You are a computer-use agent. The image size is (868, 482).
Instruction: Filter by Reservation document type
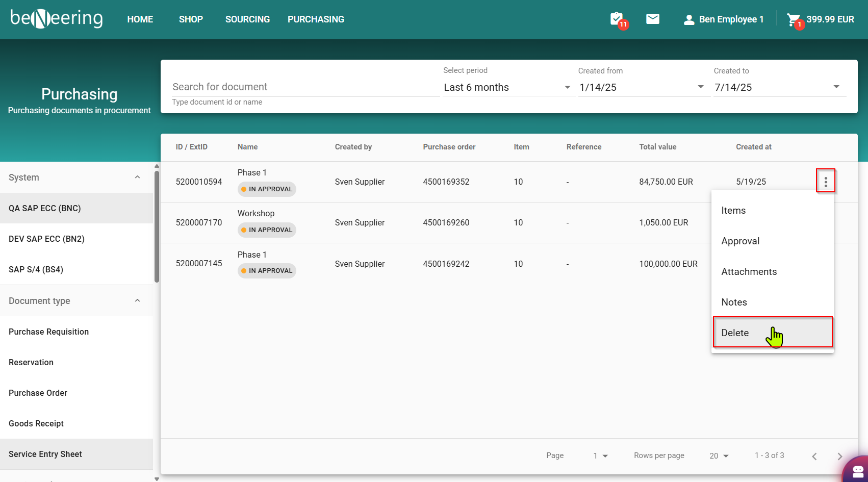[76, 362]
